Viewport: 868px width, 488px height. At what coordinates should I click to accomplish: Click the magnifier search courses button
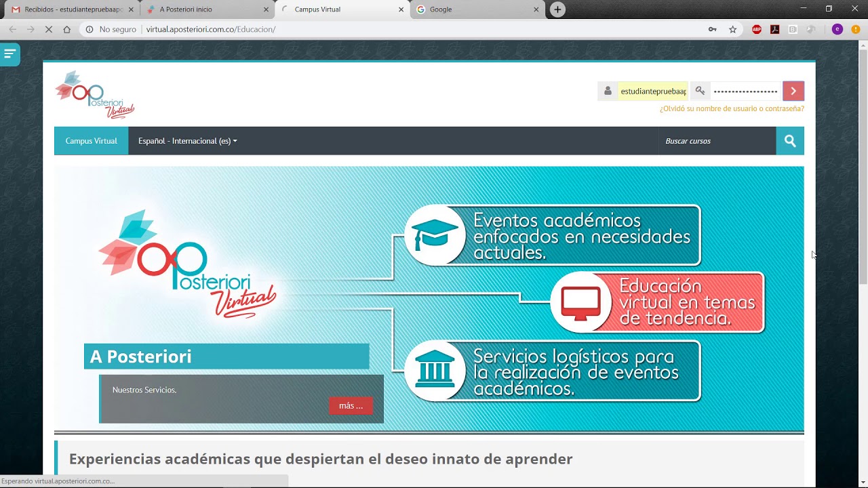tap(790, 141)
